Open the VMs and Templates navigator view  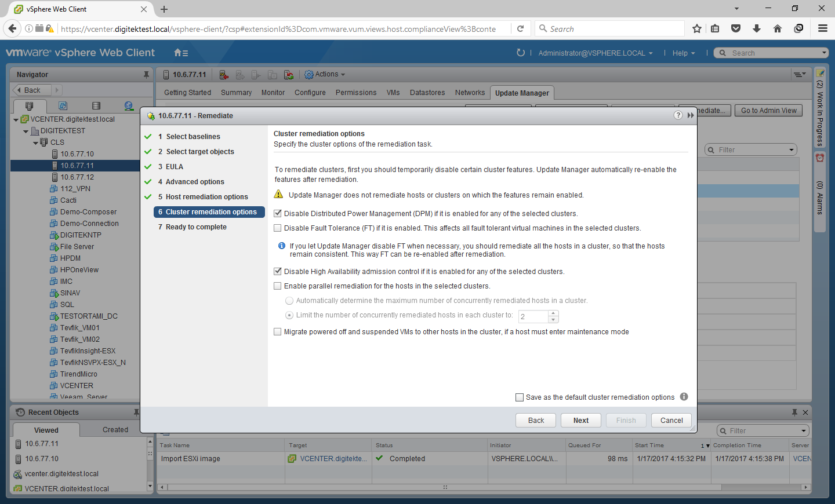point(63,106)
